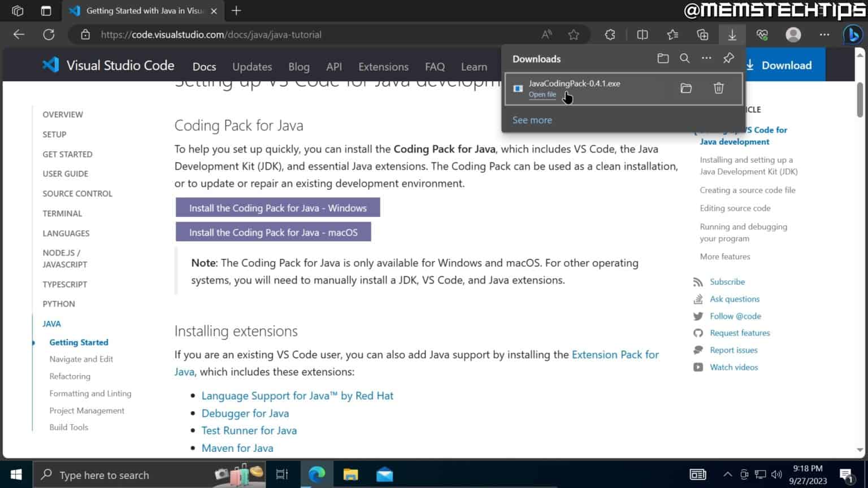This screenshot has width=868, height=488.
Task: Toggle read aloud in address bar
Action: [546, 34]
